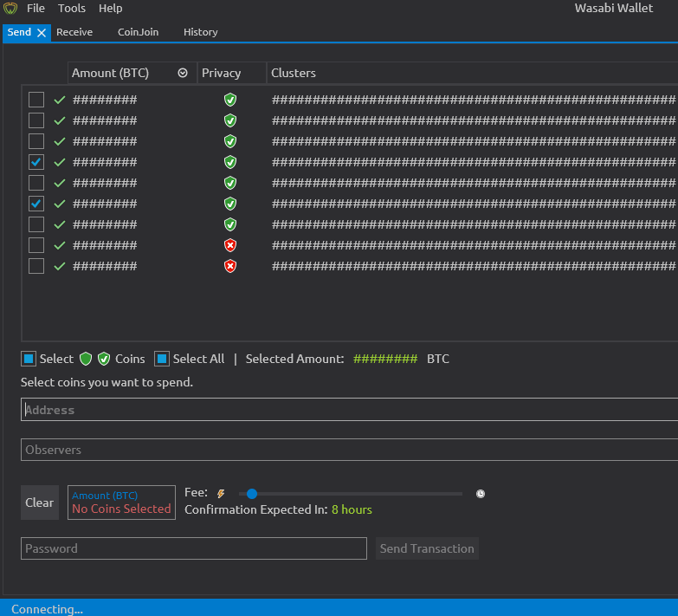Click confirmed checkmark icon in fifth coin row
678x616 pixels.
60,183
